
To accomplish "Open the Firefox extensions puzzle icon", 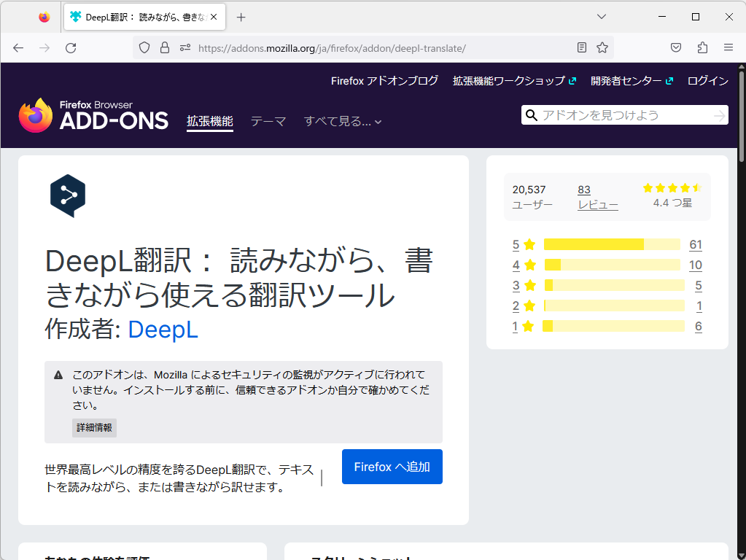I will click(x=702, y=47).
